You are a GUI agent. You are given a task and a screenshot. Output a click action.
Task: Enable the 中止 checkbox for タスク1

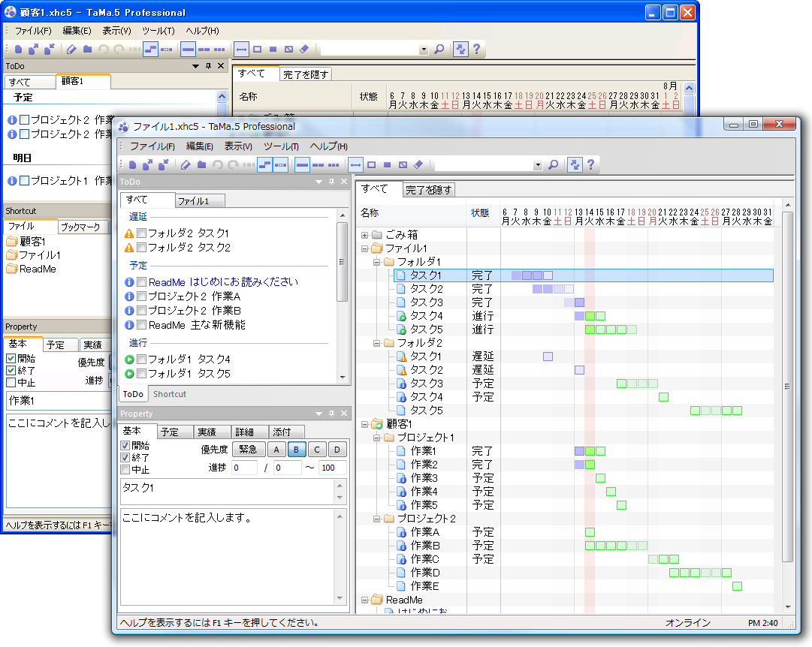(x=125, y=470)
